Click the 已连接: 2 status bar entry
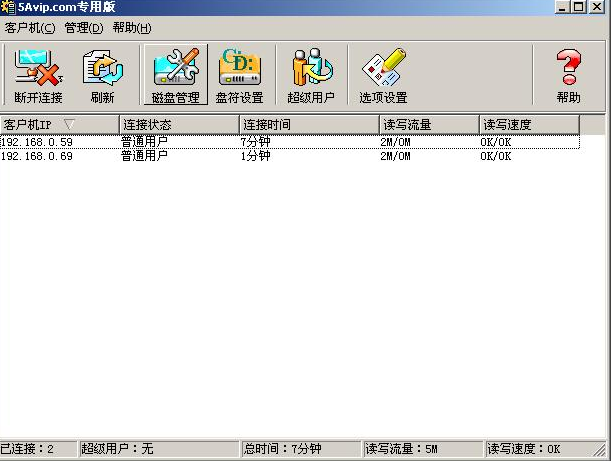615x461 pixels. pos(38,448)
